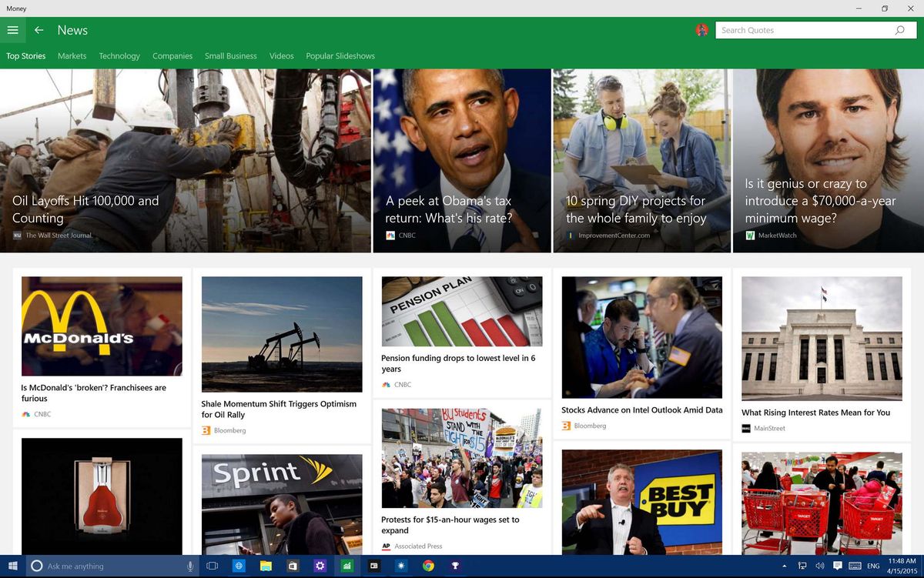This screenshot has width=924, height=578.
Task: Click the Task View icon on the taskbar
Action: [212, 566]
